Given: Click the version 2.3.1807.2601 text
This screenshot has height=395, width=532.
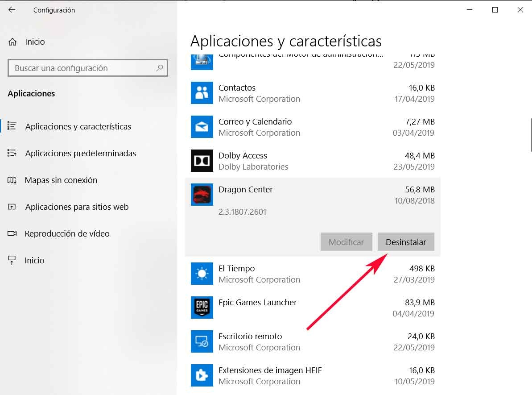Looking at the screenshot, I should pyautogui.click(x=242, y=212).
